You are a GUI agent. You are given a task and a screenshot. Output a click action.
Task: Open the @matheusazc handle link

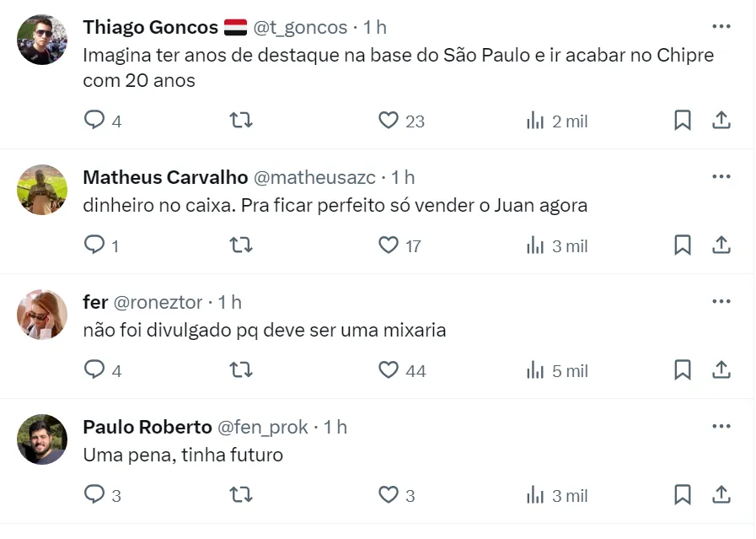[314, 177]
